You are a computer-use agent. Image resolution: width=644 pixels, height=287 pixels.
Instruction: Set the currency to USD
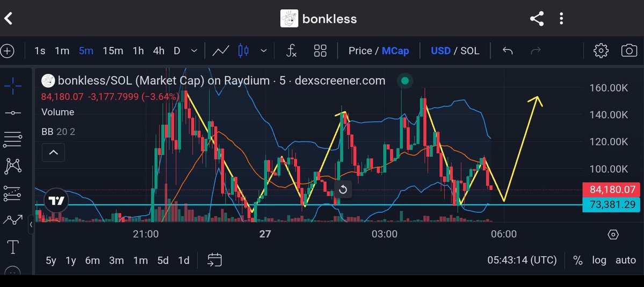pos(440,51)
